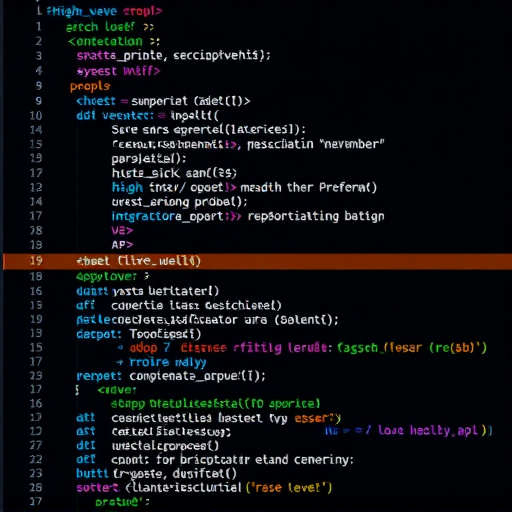Click the green 'applylover' line
The image size is (512, 512).
113,276
